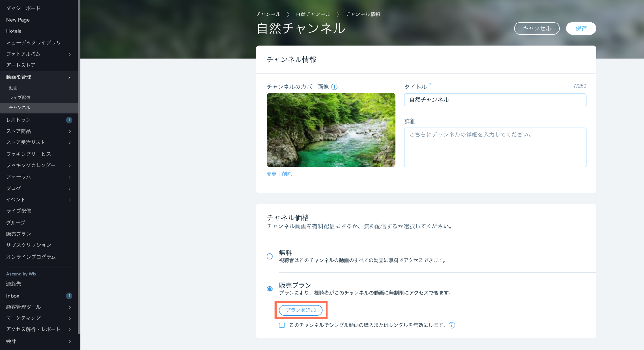Open ブッキングサービス in the sidebar
Screen dimensions: 644x350
click(28, 154)
